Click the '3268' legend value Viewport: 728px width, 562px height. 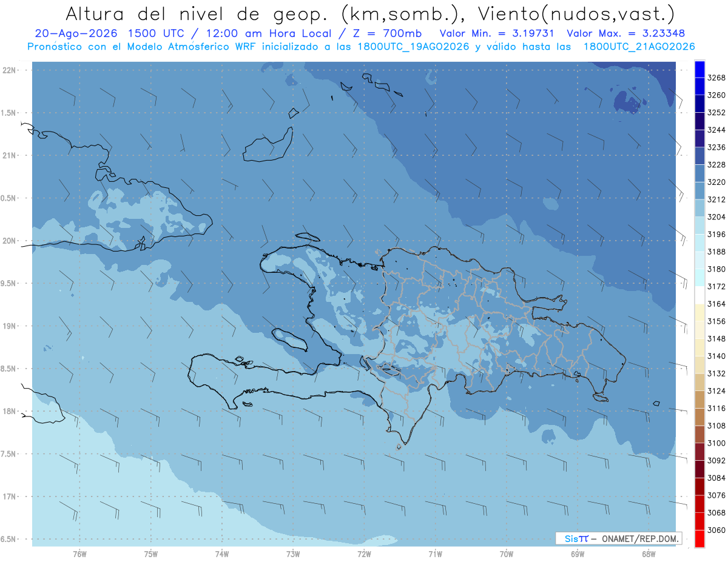click(716, 78)
